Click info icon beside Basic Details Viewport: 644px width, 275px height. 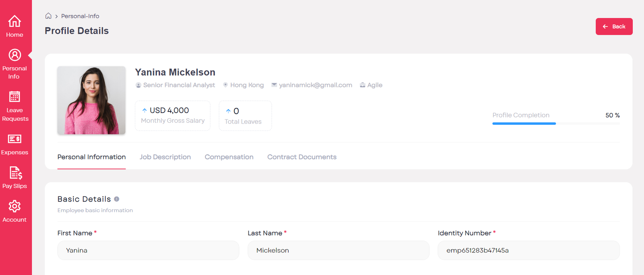(x=117, y=199)
